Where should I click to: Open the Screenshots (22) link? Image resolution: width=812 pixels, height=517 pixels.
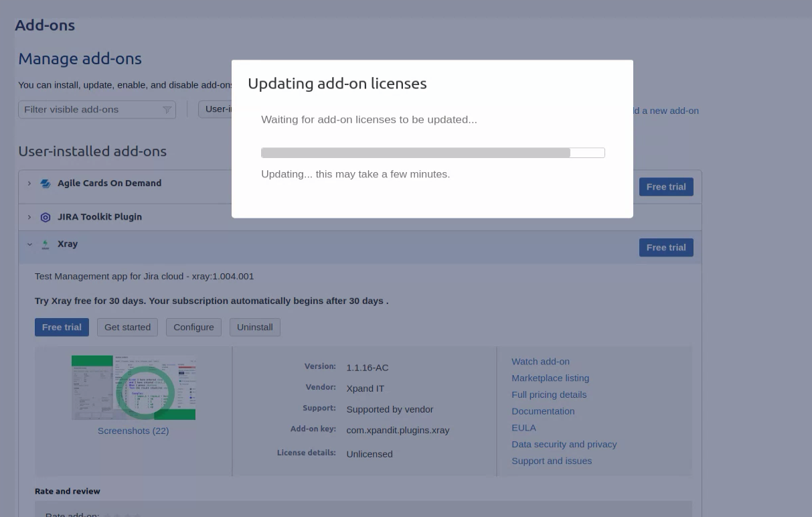[133, 431]
